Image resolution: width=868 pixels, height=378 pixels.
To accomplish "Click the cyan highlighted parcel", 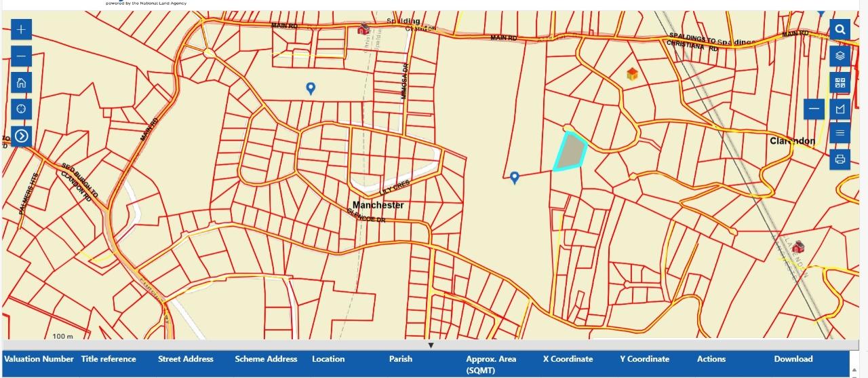I will pyautogui.click(x=572, y=151).
